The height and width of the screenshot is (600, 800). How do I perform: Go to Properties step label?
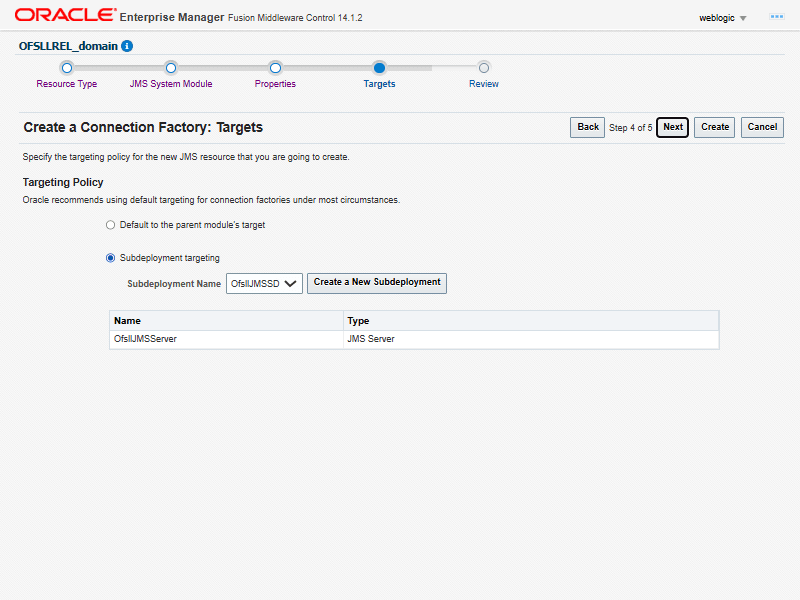[275, 84]
